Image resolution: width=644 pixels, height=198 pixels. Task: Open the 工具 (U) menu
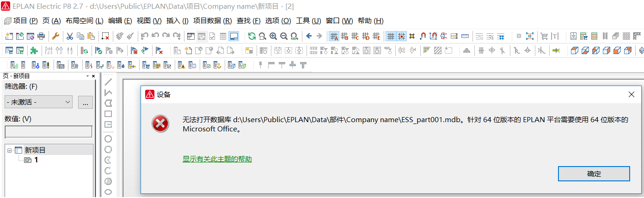[x=308, y=21]
